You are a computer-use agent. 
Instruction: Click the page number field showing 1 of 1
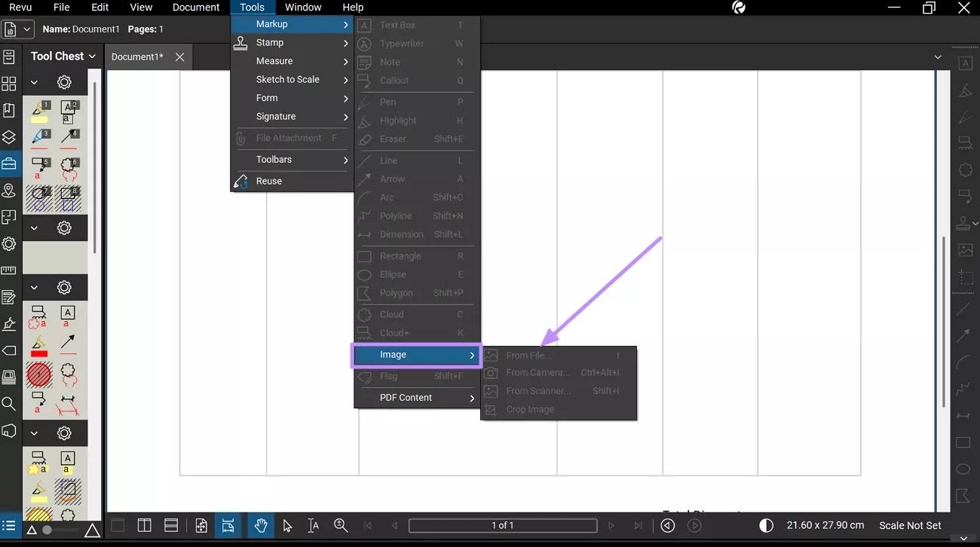click(502, 525)
